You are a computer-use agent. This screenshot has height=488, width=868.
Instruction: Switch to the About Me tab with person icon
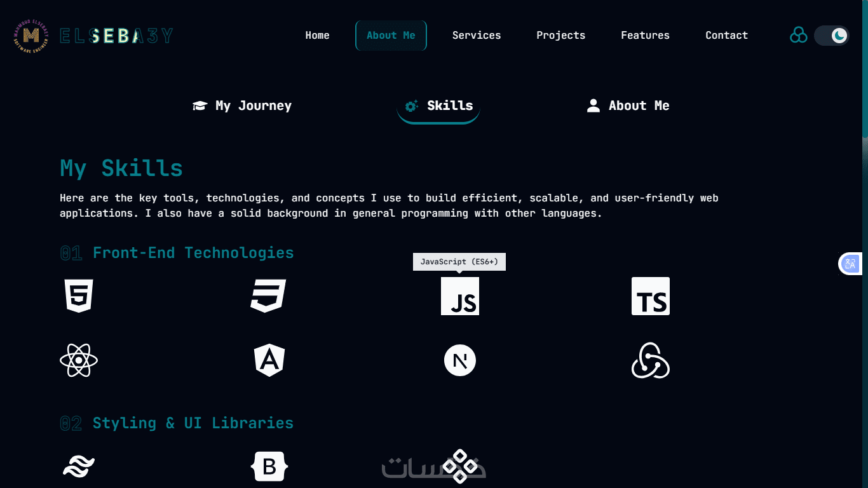(x=628, y=106)
